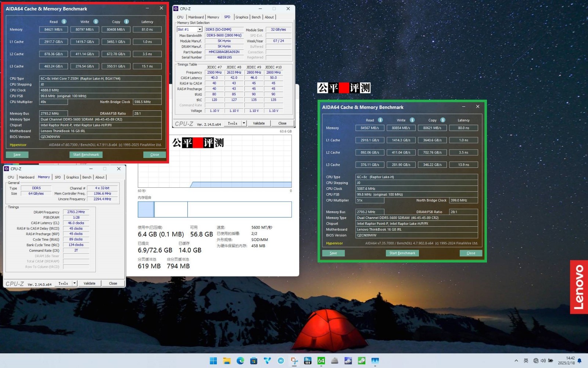Viewport: 588px width, 368px height.
Task: Click Close in CPU-Z Memory window
Action: (113, 283)
